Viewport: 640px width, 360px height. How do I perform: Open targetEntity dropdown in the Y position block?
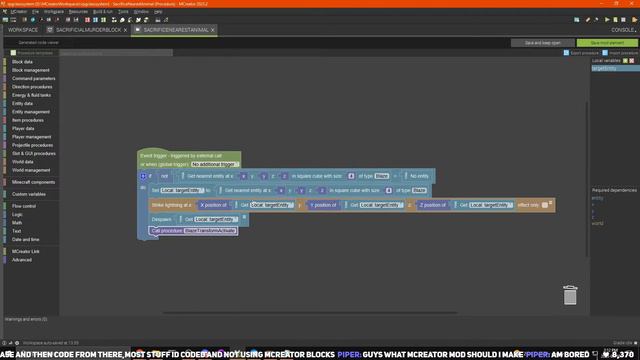[x=381, y=205]
